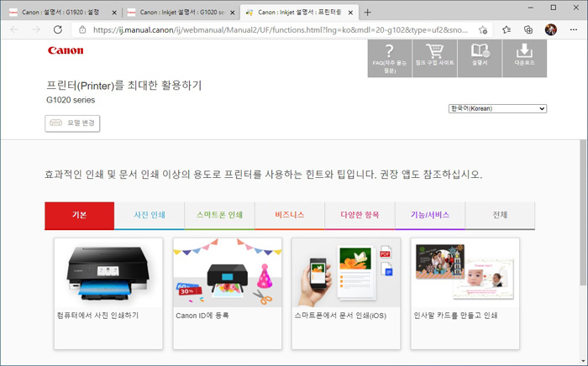Open the Collections icon
Image resolution: width=588 pixels, height=366 pixels.
click(x=528, y=29)
